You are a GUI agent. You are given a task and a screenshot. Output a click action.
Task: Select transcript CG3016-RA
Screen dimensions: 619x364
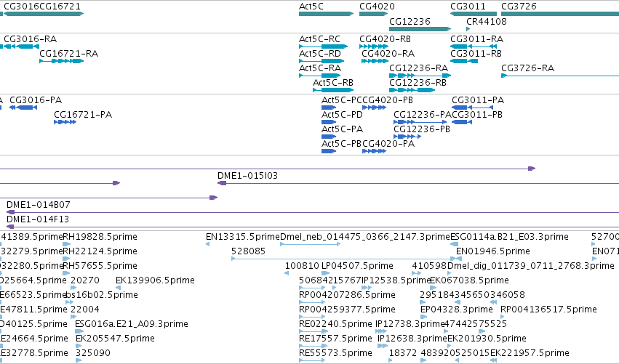20,46
